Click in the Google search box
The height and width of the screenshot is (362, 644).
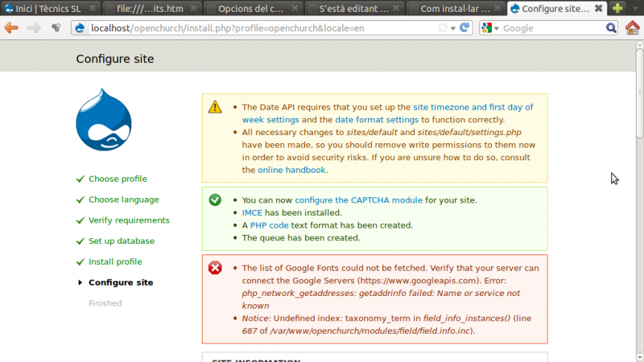[x=555, y=27]
